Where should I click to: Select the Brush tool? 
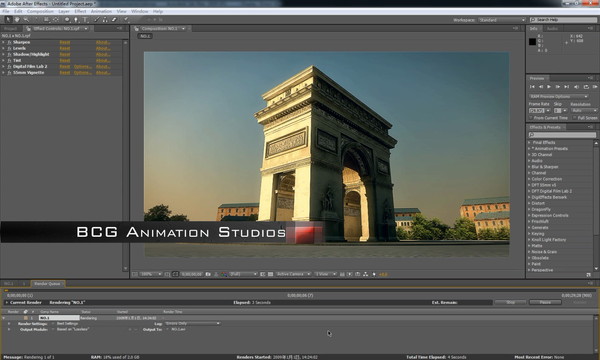pos(96,19)
